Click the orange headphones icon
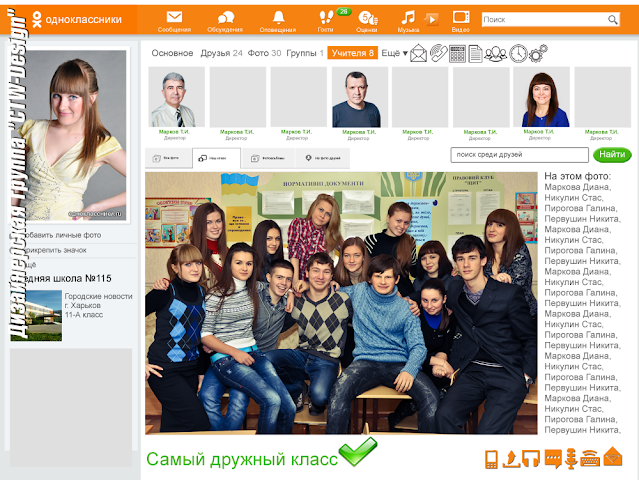This screenshot has width=639, height=480. tap(531, 458)
